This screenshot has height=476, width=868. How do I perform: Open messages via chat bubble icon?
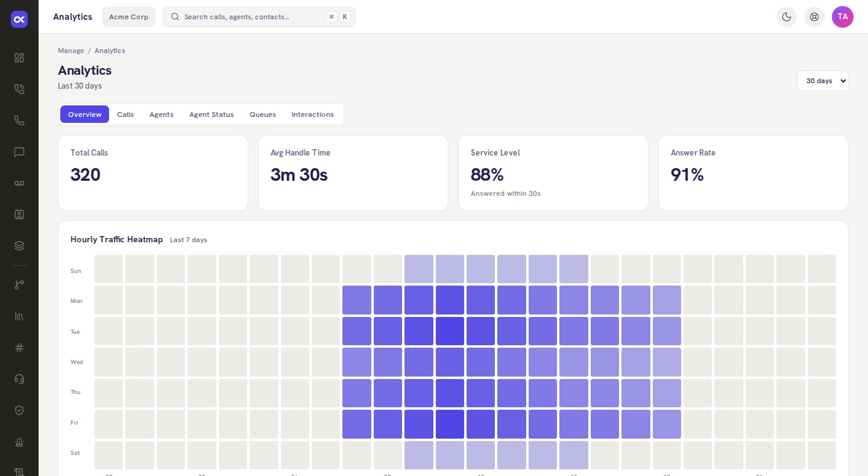coord(19,152)
